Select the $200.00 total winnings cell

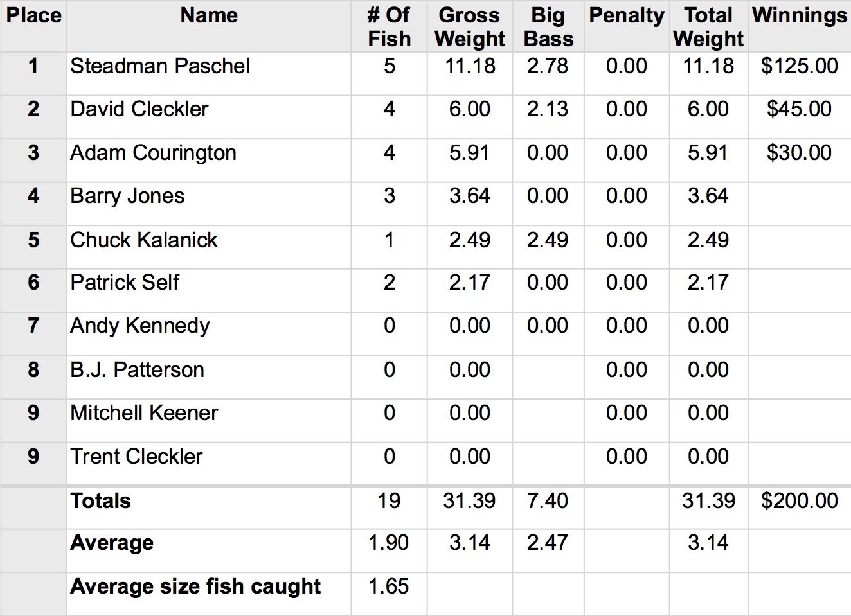(800, 501)
